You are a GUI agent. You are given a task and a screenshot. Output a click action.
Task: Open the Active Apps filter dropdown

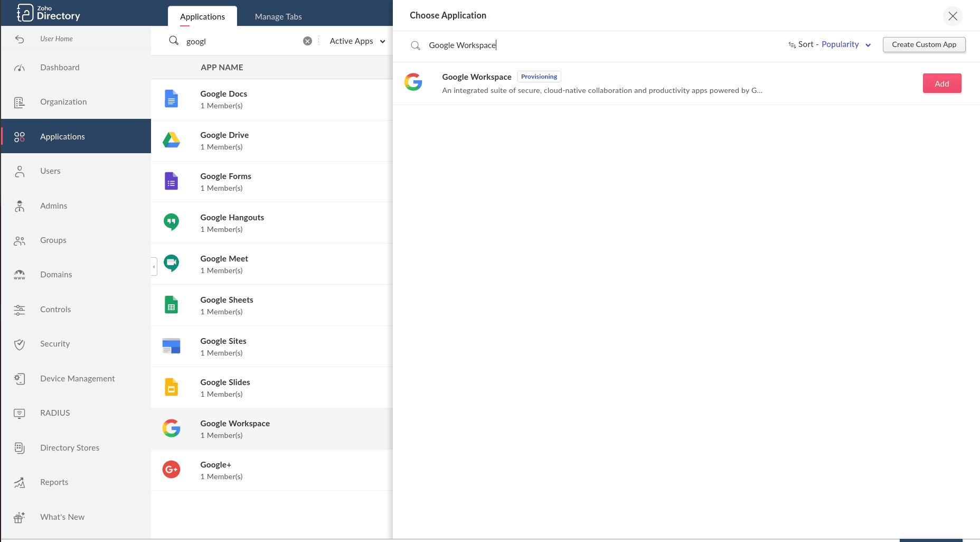[x=357, y=41]
